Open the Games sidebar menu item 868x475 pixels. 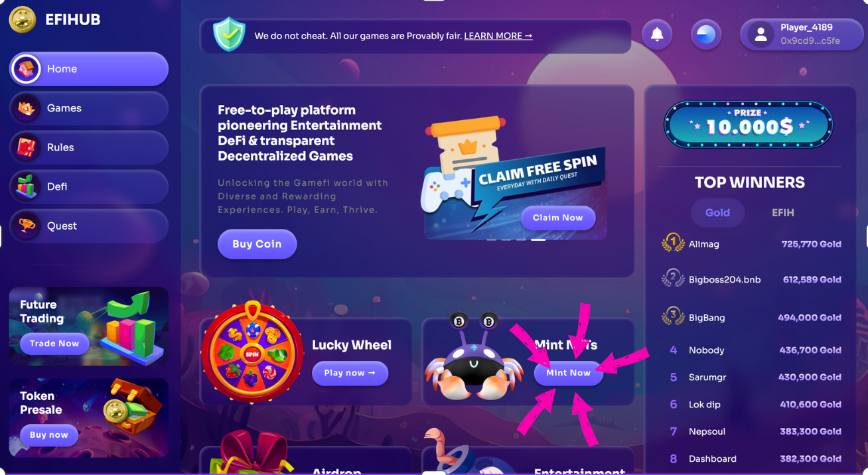coord(89,108)
